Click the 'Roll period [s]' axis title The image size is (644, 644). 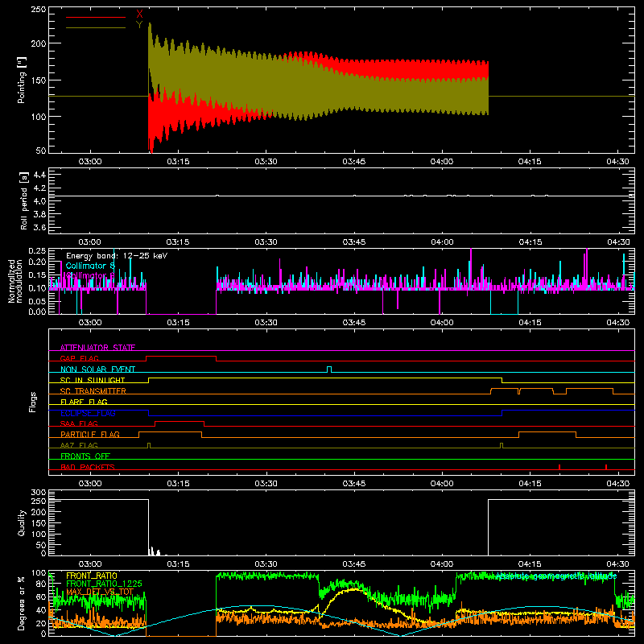pyautogui.click(x=24, y=200)
